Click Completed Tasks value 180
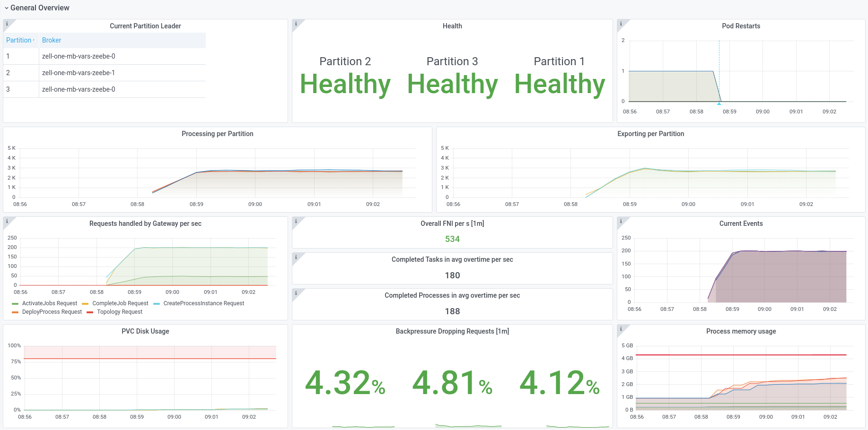868x430 pixels. click(x=452, y=275)
